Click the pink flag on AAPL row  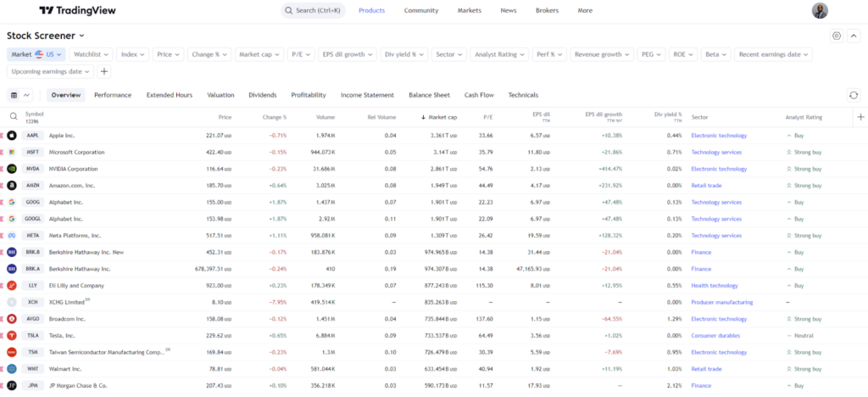point(3,136)
